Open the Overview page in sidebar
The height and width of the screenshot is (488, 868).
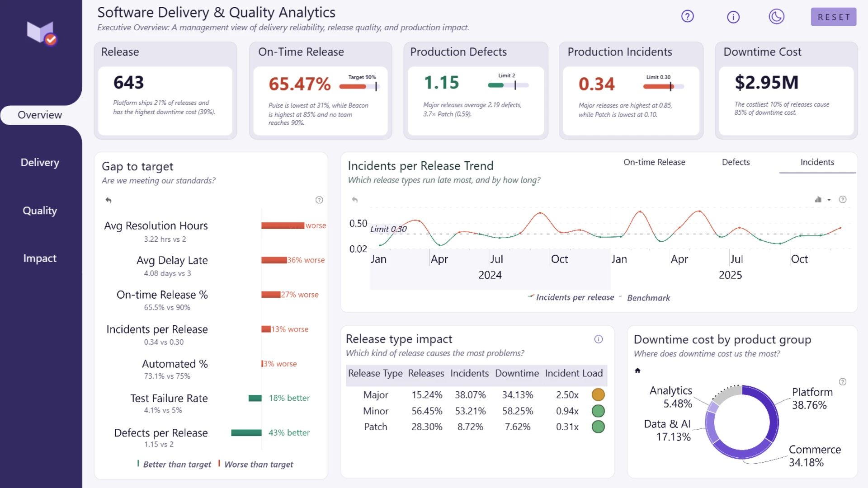point(40,115)
